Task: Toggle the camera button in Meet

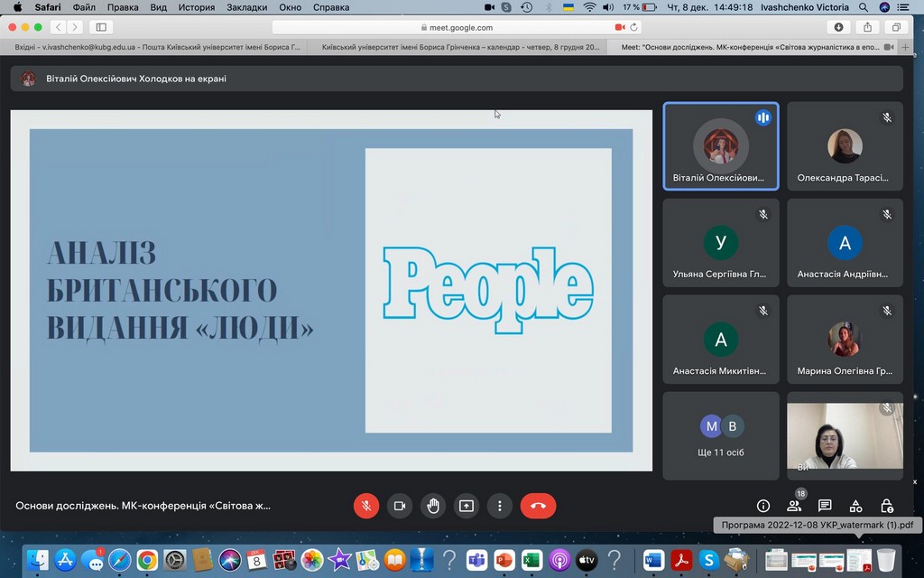Action: tap(400, 506)
